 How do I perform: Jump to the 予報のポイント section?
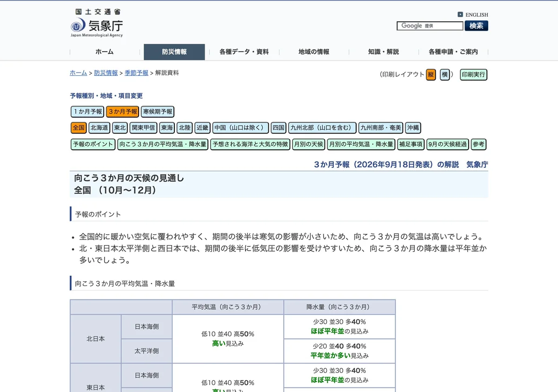pos(93,145)
